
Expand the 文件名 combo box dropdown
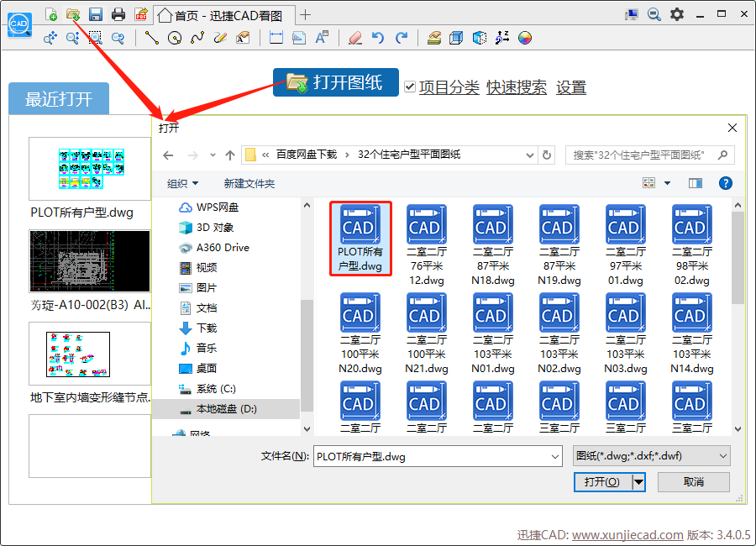[x=555, y=456]
